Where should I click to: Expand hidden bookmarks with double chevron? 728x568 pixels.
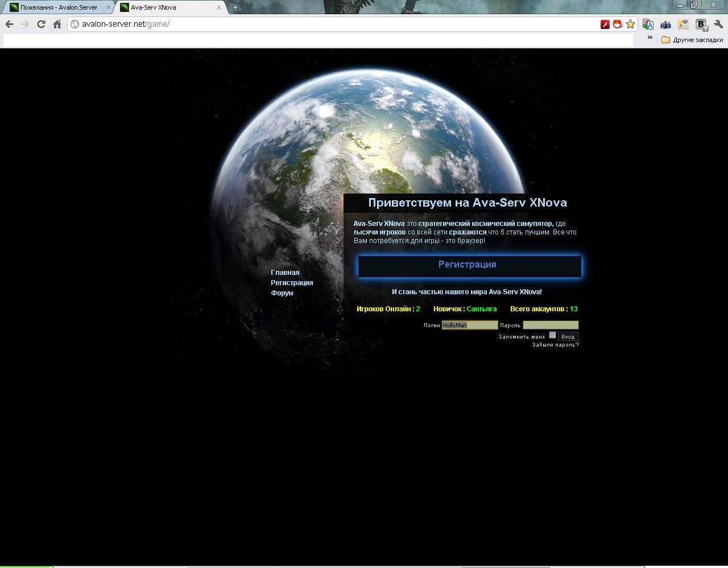click(650, 38)
